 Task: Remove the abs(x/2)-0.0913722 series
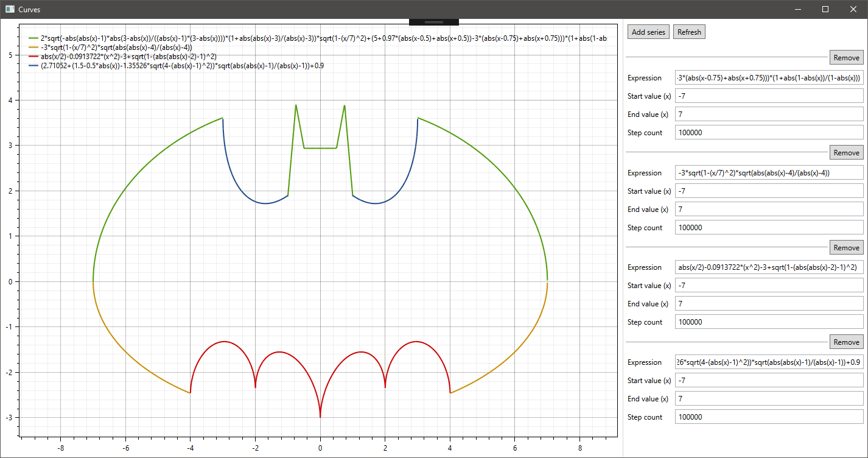846,247
